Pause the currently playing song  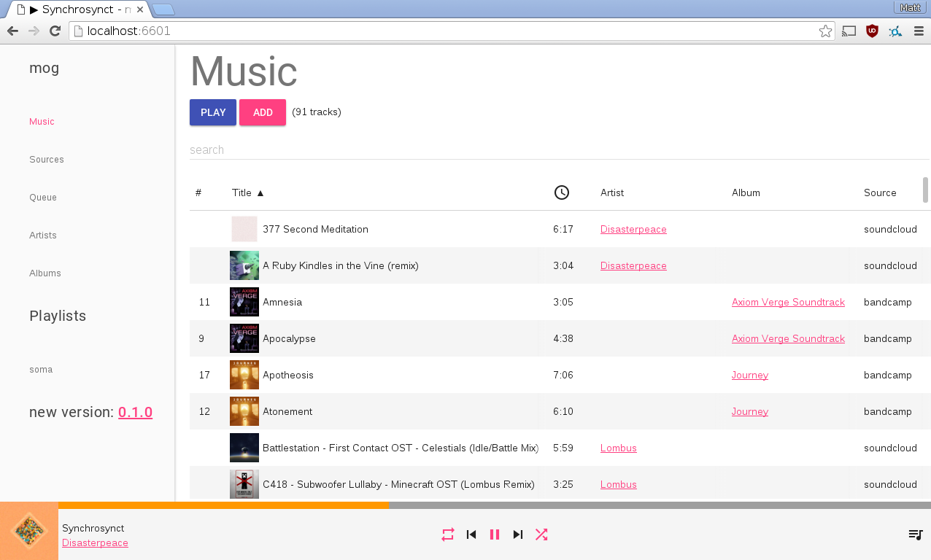[495, 534]
